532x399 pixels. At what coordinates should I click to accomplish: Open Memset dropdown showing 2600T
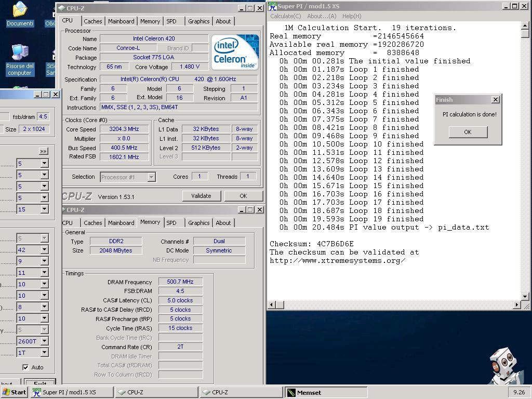(x=45, y=341)
